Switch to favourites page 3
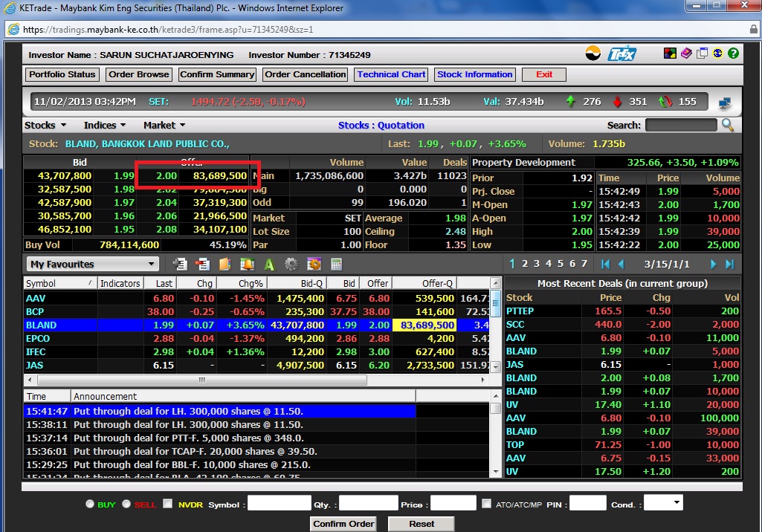The image size is (762, 532). pyautogui.click(x=537, y=264)
